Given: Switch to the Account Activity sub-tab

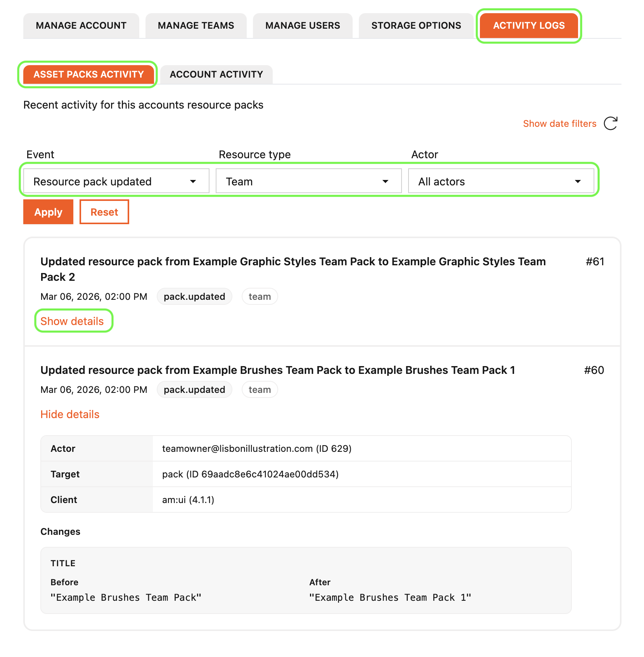Looking at the screenshot, I should [x=216, y=74].
